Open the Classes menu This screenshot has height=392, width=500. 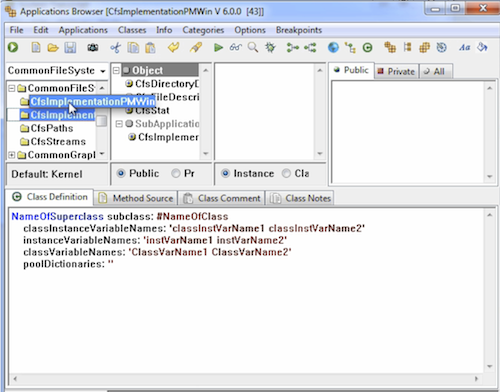point(132,30)
